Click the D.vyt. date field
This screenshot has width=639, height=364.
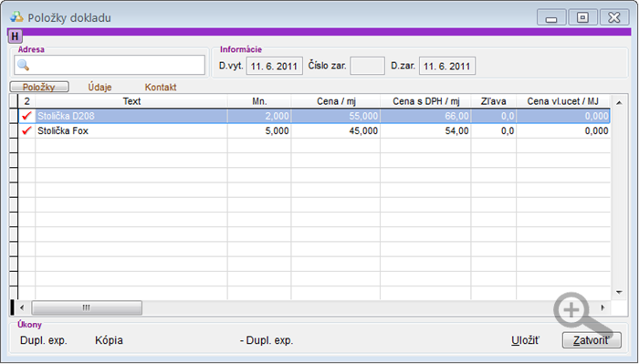(274, 66)
